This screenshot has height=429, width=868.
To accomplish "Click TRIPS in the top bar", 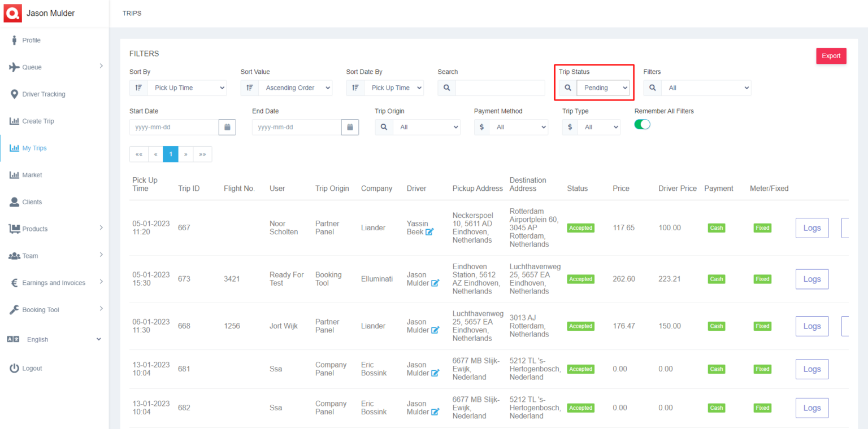I will click(132, 13).
